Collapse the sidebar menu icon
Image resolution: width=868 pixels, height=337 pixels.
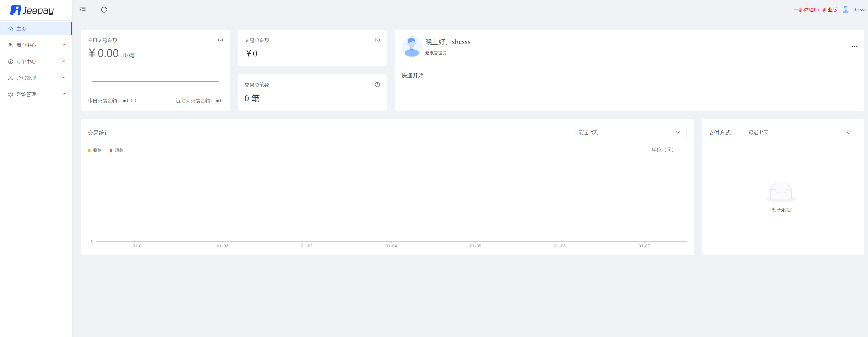(x=83, y=10)
